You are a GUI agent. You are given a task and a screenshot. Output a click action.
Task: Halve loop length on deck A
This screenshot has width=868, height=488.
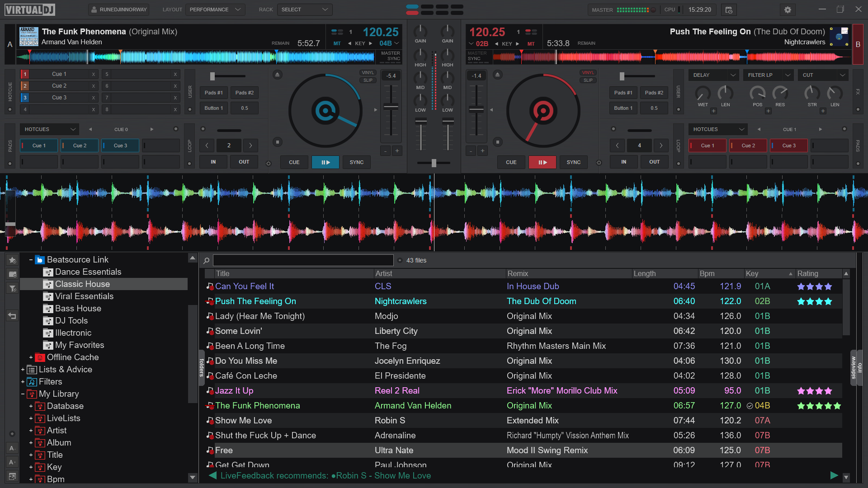click(207, 145)
